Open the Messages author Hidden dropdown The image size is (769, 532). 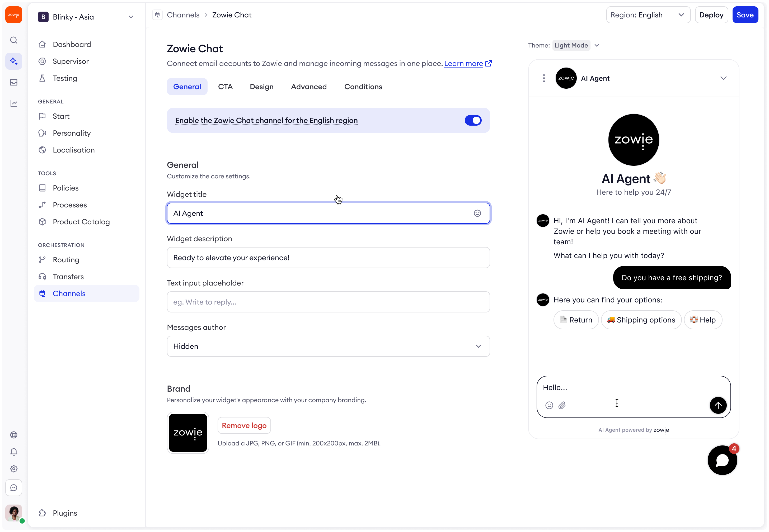tap(328, 346)
